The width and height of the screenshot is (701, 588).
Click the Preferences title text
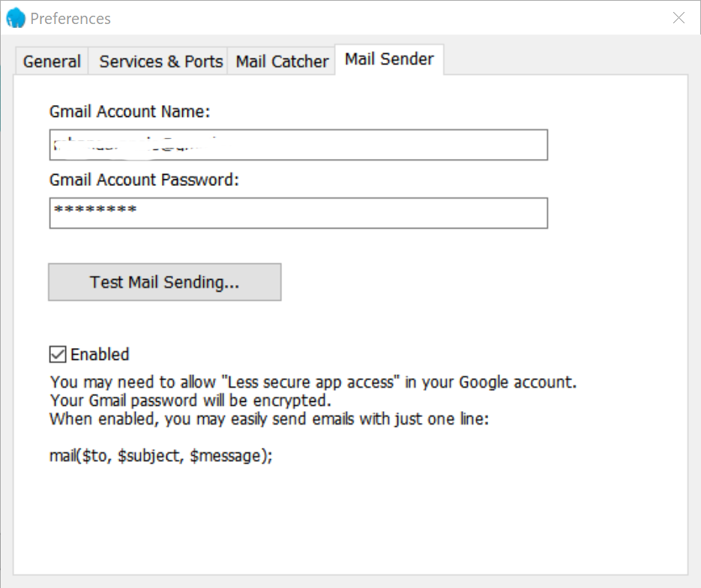click(x=70, y=19)
